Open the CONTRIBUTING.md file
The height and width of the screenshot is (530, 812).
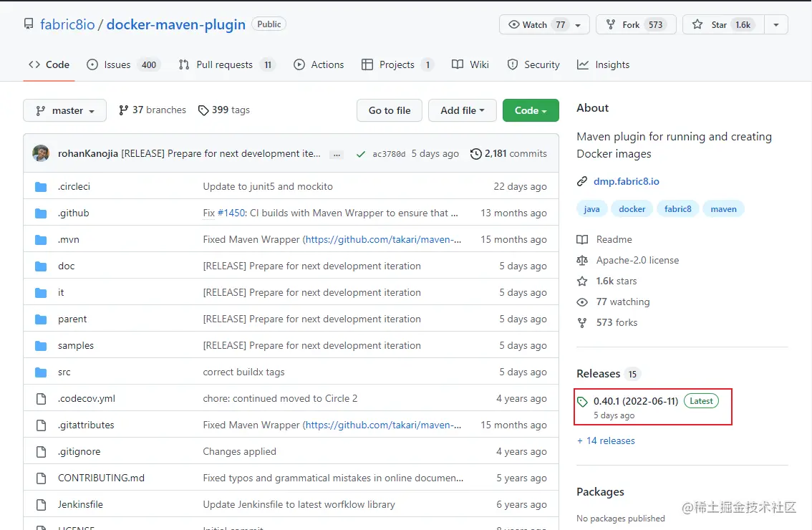coord(101,478)
